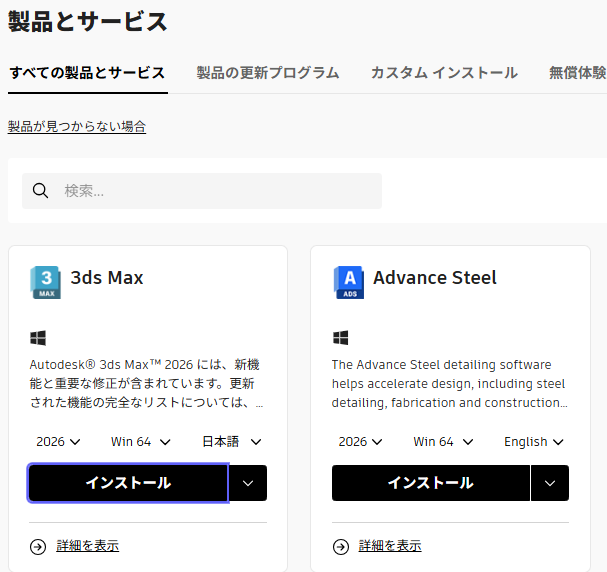607x572 pixels.
Task: Open 詳細を表示 link for 3ds Max
Action: point(87,546)
